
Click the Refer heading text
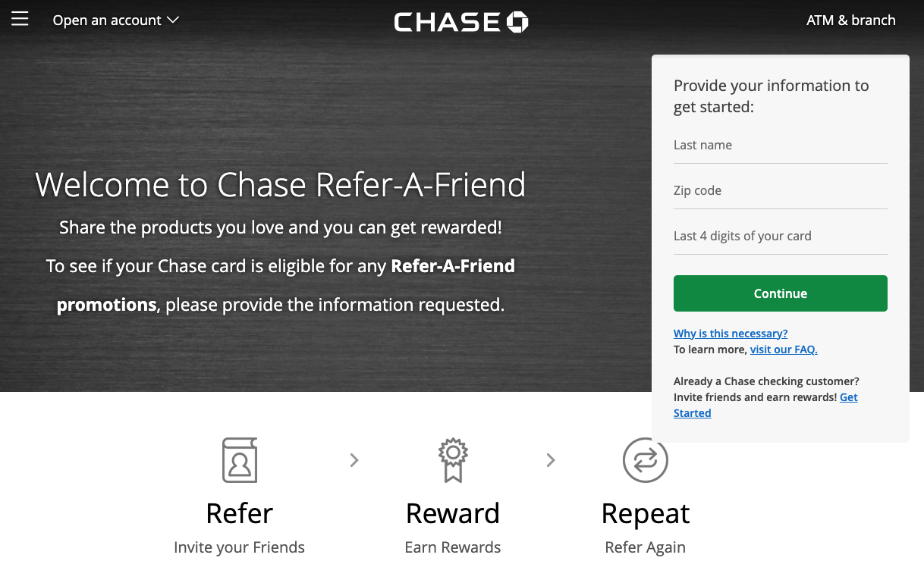coord(240,513)
